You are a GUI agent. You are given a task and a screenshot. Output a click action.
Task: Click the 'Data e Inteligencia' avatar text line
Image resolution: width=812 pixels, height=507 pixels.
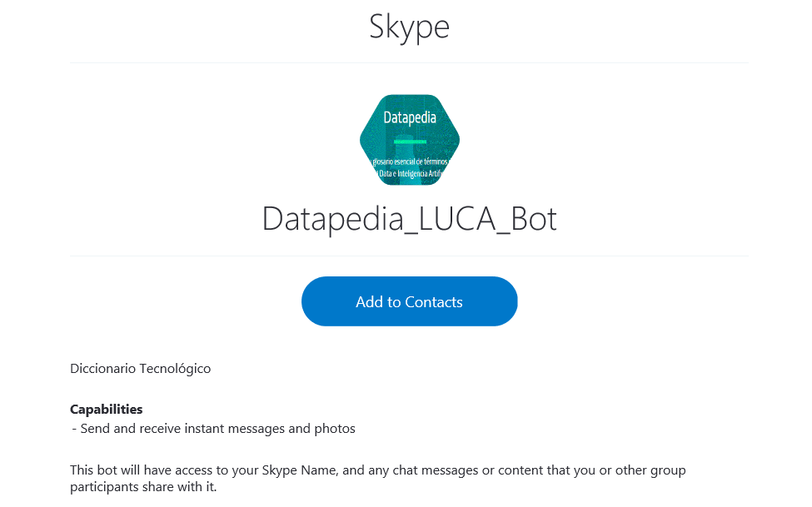click(409, 173)
